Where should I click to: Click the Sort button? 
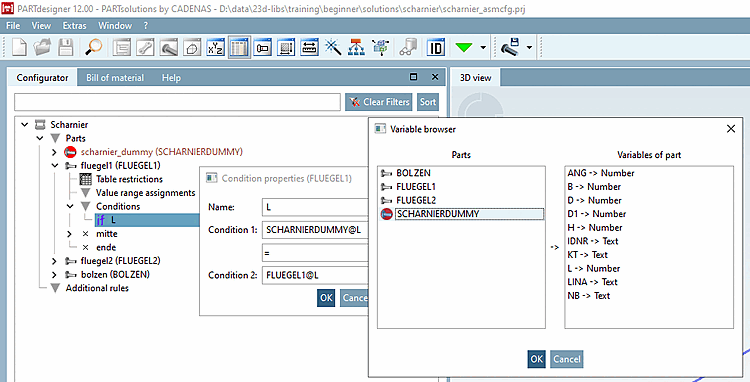[x=428, y=102]
